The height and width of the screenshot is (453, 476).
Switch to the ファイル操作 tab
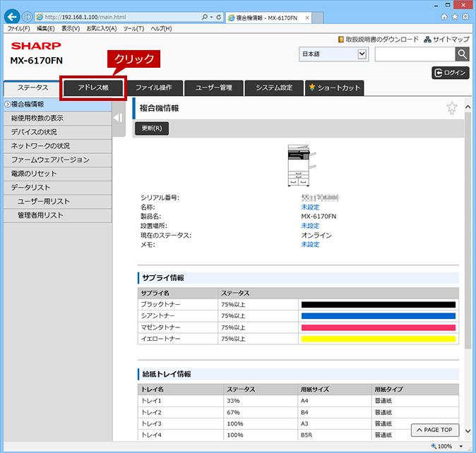[154, 88]
